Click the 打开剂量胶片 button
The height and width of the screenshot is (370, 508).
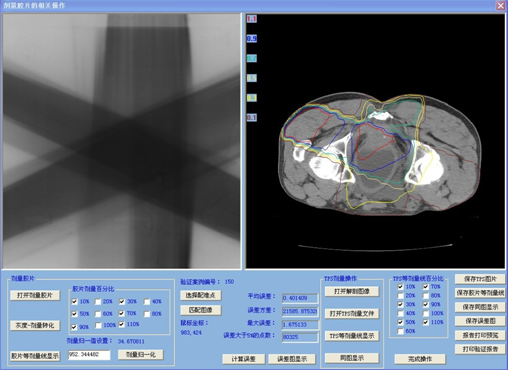point(35,295)
